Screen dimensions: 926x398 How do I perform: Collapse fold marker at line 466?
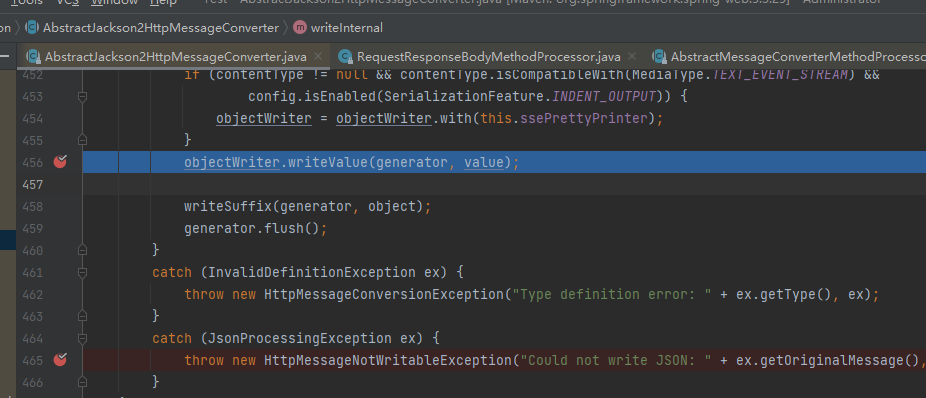pos(83,382)
